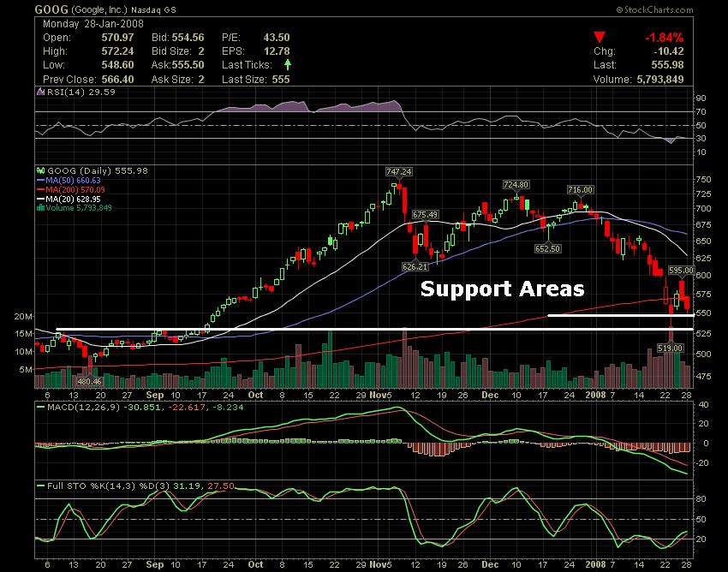Select the MA(50) 660.63 legend entry

pyautogui.click(x=69, y=180)
